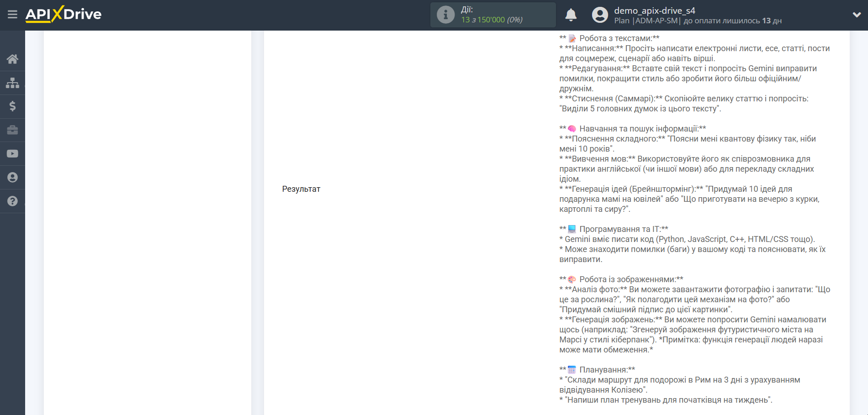
Task: Go to the Home dashboard icon
Action: [12, 59]
